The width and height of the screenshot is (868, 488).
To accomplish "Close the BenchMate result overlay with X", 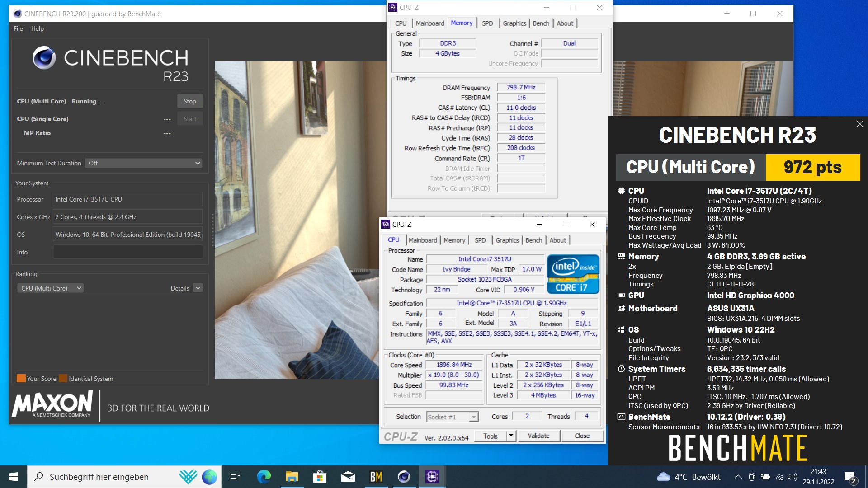I will [x=859, y=124].
